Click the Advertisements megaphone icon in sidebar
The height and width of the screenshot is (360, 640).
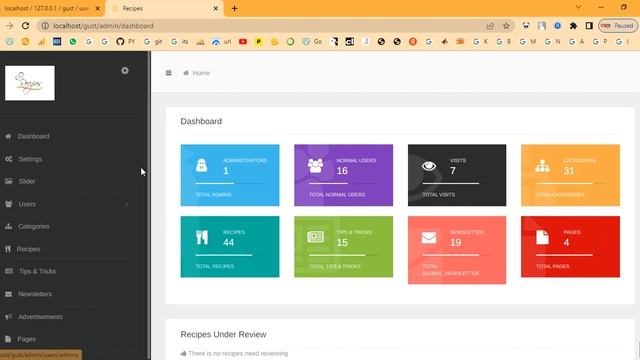[x=9, y=317]
